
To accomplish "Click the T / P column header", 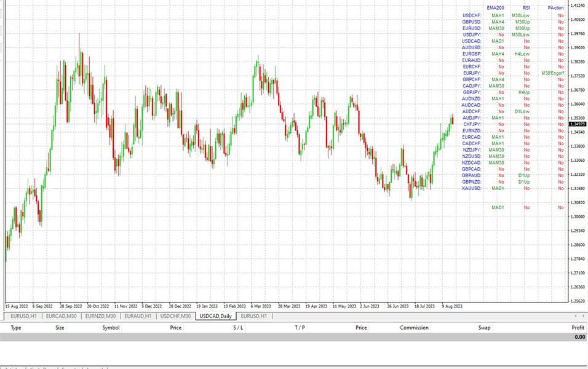I will pos(300,328).
